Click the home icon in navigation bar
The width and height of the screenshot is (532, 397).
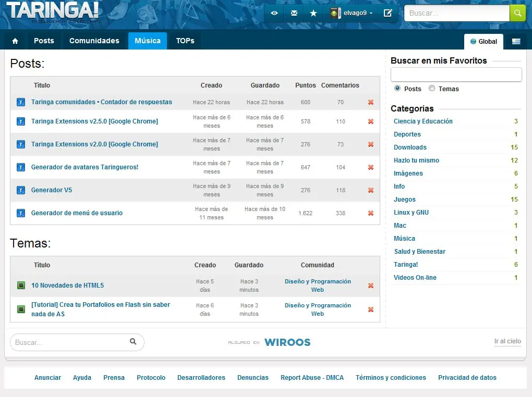coord(15,41)
